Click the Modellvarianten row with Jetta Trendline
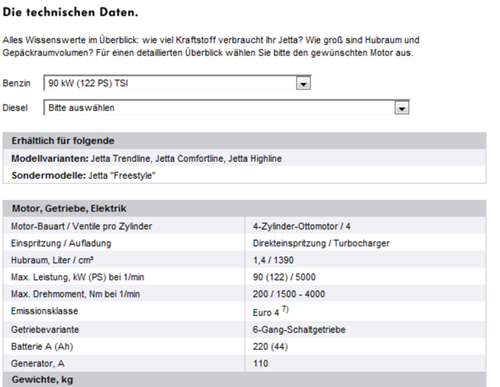The width and height of the screenshot is (500, 387). (x=244, y=158)
